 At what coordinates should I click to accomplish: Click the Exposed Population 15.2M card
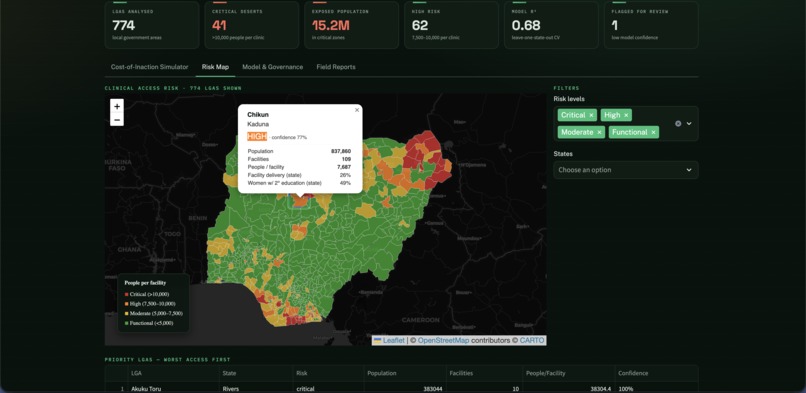coord(352,25)
